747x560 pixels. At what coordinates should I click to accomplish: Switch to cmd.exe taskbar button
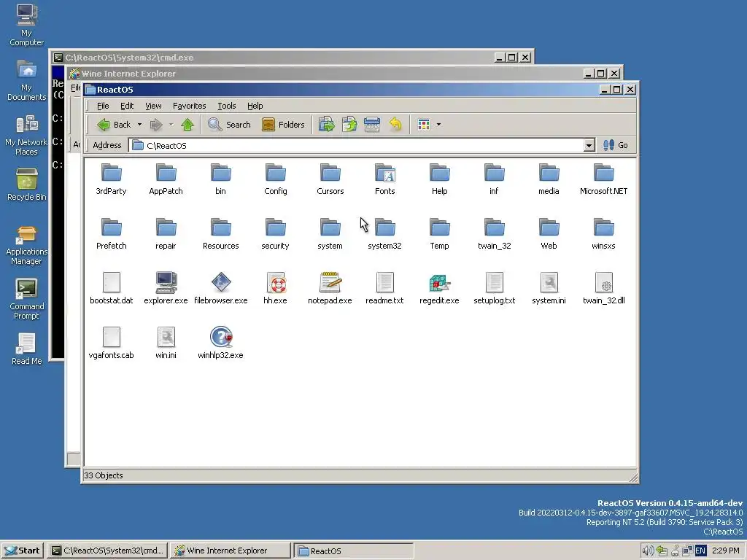click(108, 551)
